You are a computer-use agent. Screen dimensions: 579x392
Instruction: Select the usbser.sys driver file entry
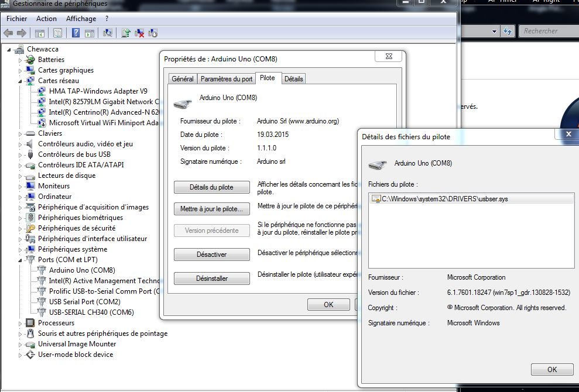click(x=471, y=199)
